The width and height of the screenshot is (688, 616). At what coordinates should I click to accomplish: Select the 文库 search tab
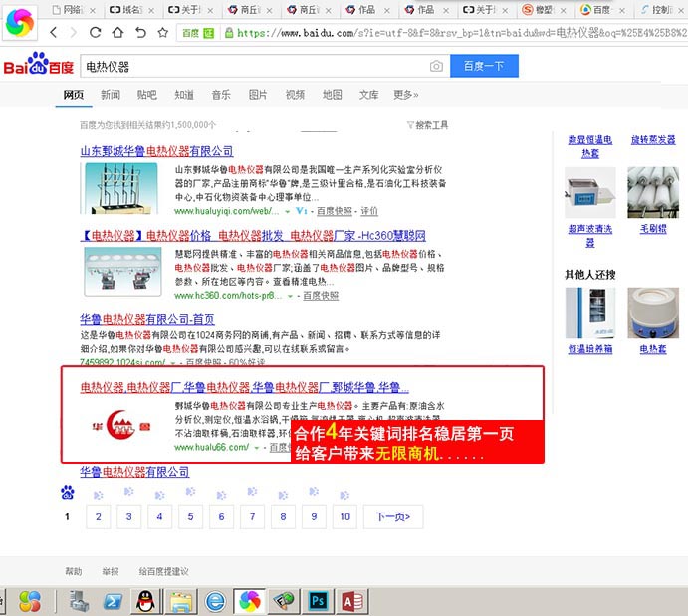pos(368,95)
